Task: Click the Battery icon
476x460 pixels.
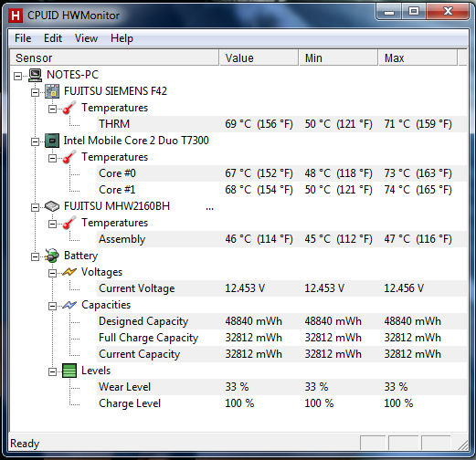Action: (x=52, y=256)
